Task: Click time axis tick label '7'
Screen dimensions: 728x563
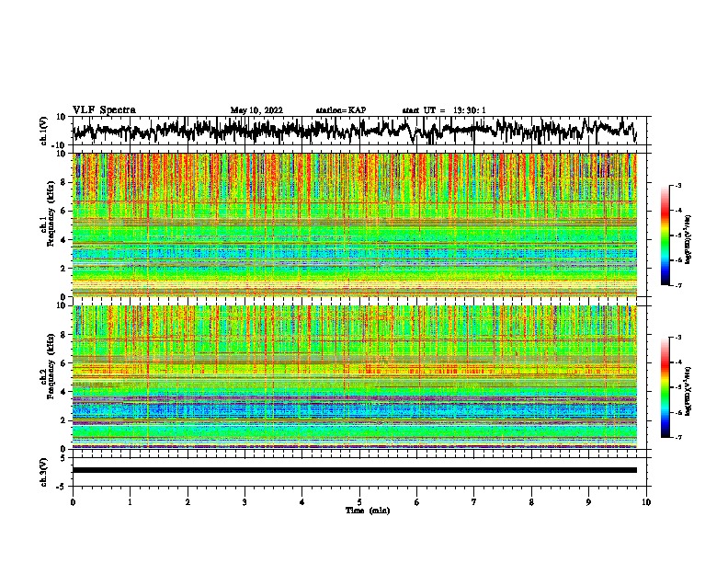Action: (474, 502)
